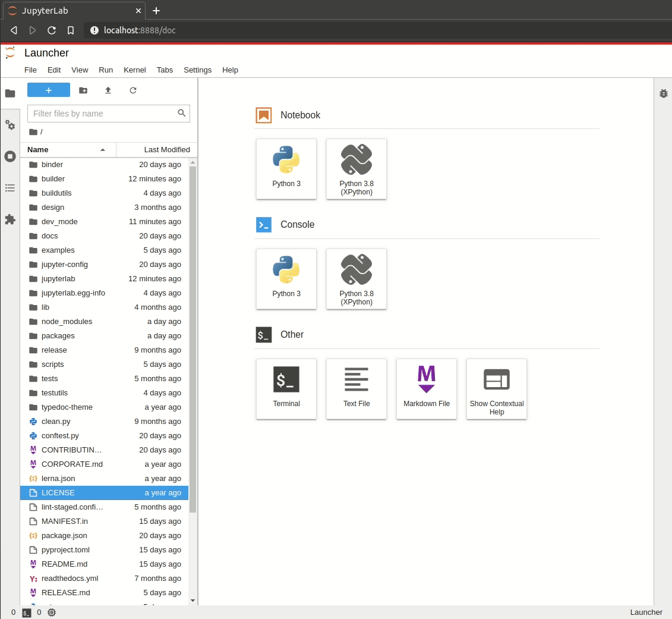The height and width of the screenshot is (619, 672).
Task: Create a new Text File
Action: click(x=356, y=389)
